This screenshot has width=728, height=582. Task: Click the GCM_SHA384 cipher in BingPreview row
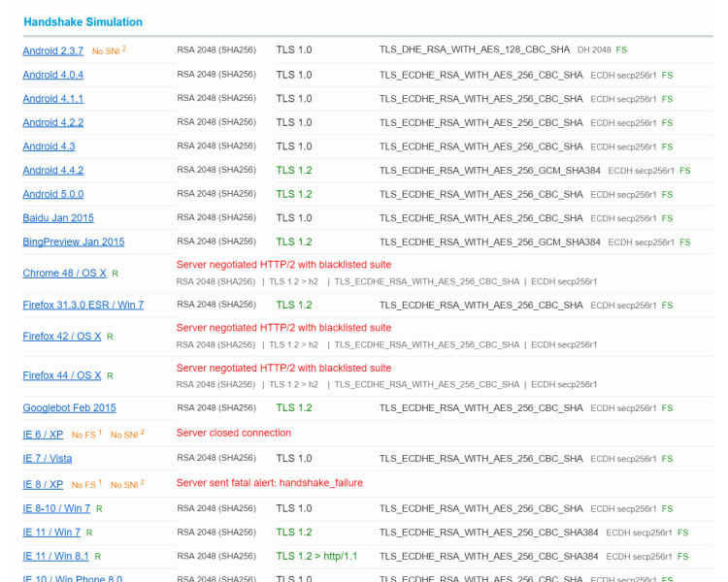tap(490, 242)
